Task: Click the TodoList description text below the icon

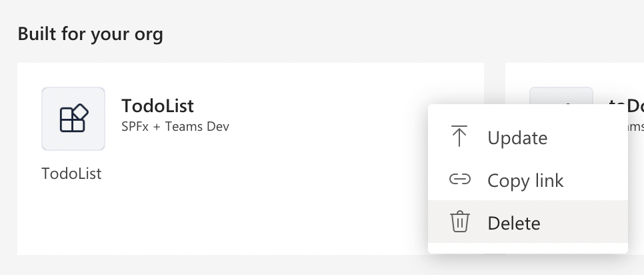Action: 71,174
